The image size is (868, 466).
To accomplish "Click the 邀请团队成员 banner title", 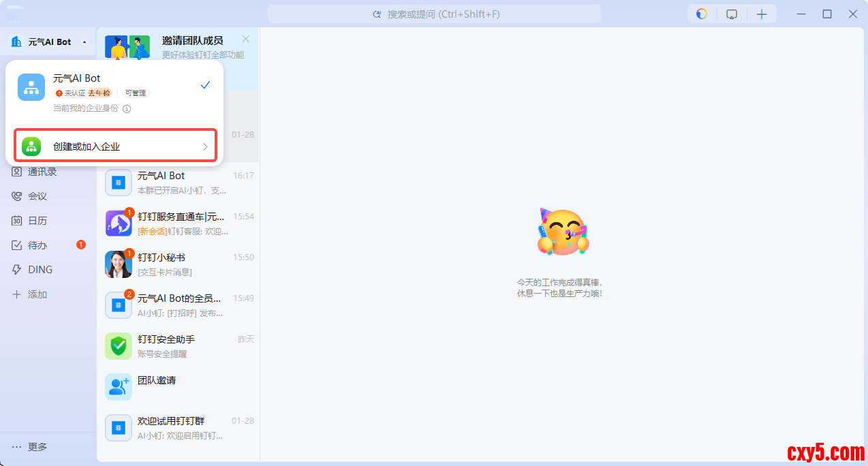I will (x=193, y=41).
